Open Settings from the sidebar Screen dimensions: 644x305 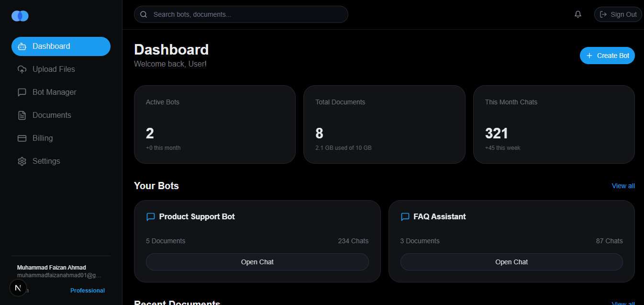(46, 161)
